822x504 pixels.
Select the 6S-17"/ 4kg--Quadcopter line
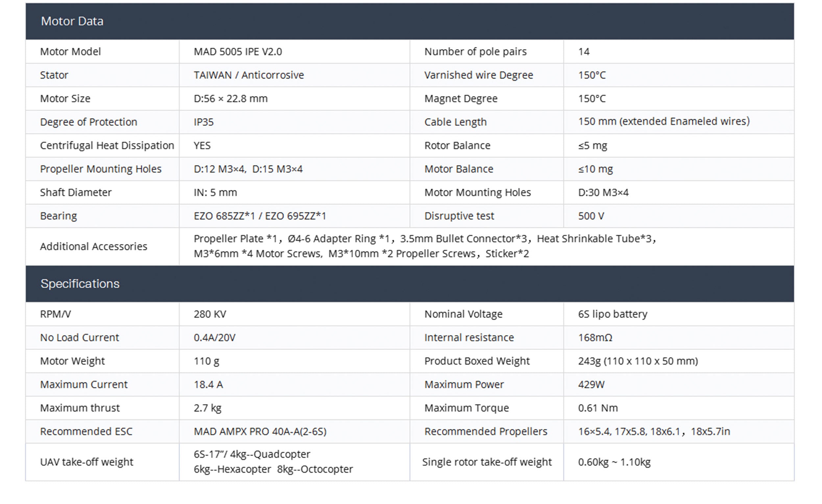[252, 454]
